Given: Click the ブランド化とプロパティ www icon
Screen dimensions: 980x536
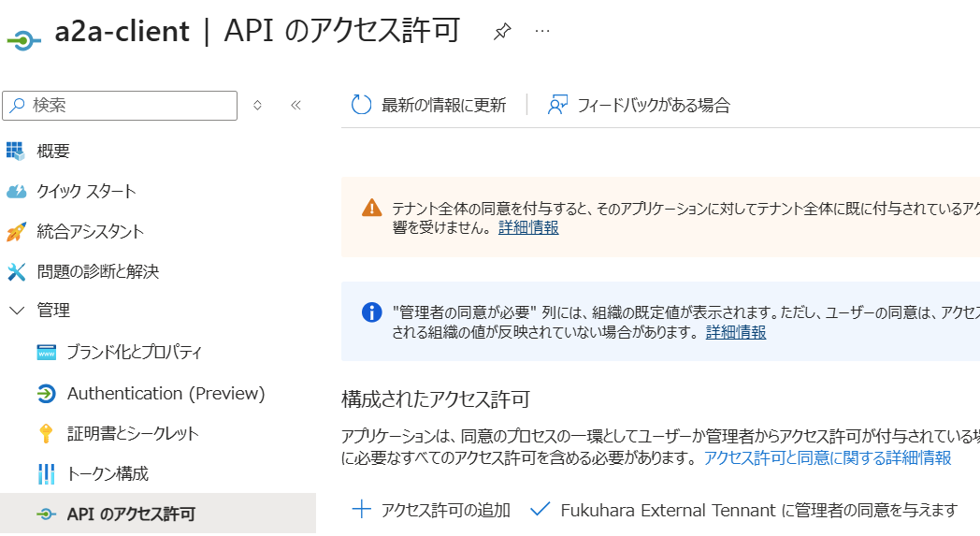Looking at the screenshot, I should [46, 352].
